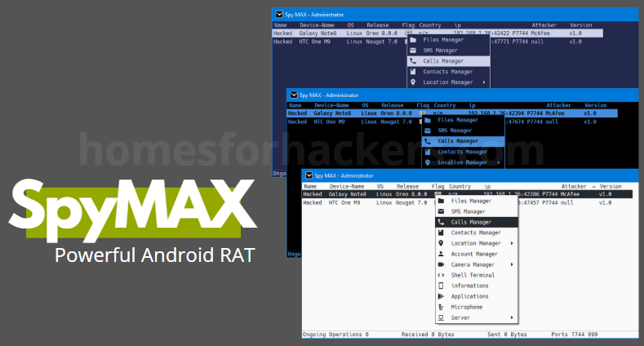Sort by Device-Name header in white-theme window
644x346 pixels.
(x=347, y=186)
